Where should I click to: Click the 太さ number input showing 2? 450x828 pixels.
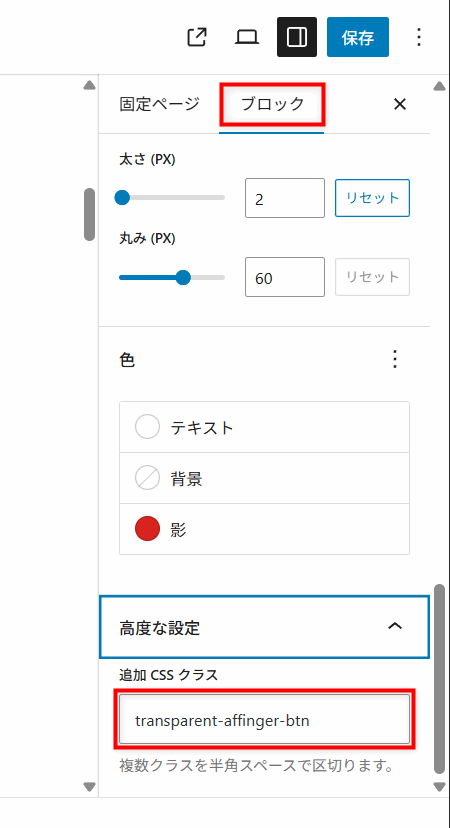click(285, 198)
